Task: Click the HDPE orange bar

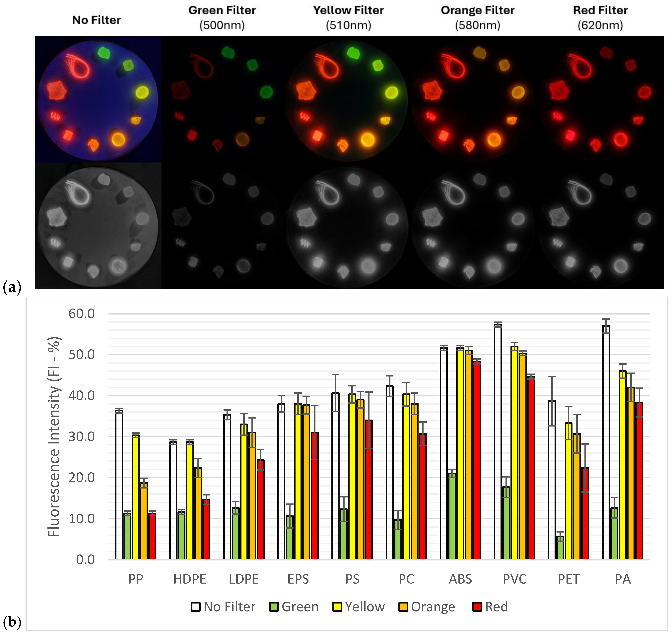Action: 198,513
